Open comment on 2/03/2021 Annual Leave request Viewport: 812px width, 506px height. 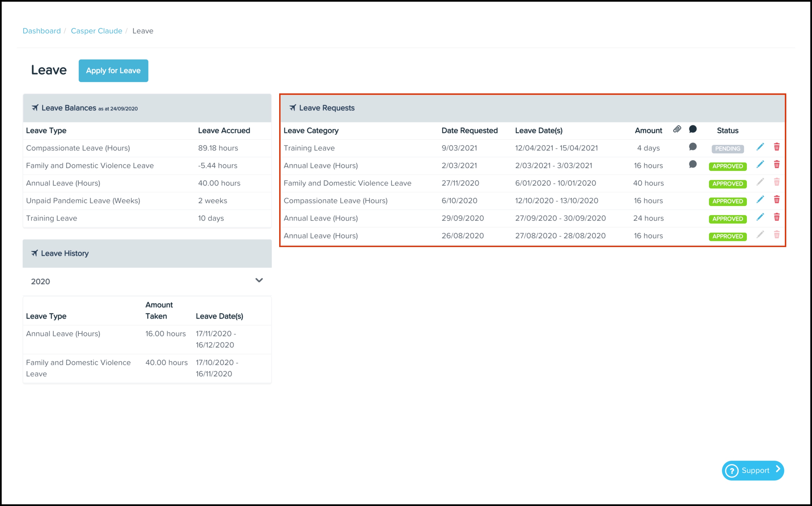click(693, 164)
